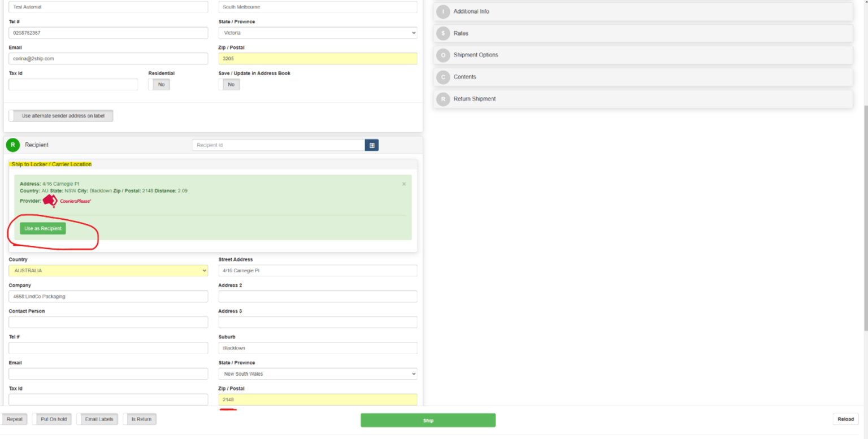Open the address book beside Recipient Id
The height and width of the screenshot is (439, 868).
click(x=372, y=145)
